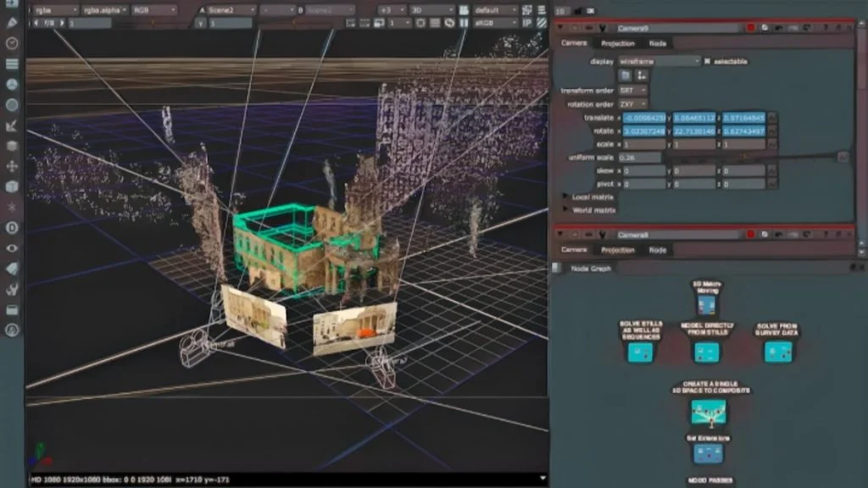Open the Deep (D) nodes menu
The image size is (868, 488).
tap(13, 228)
